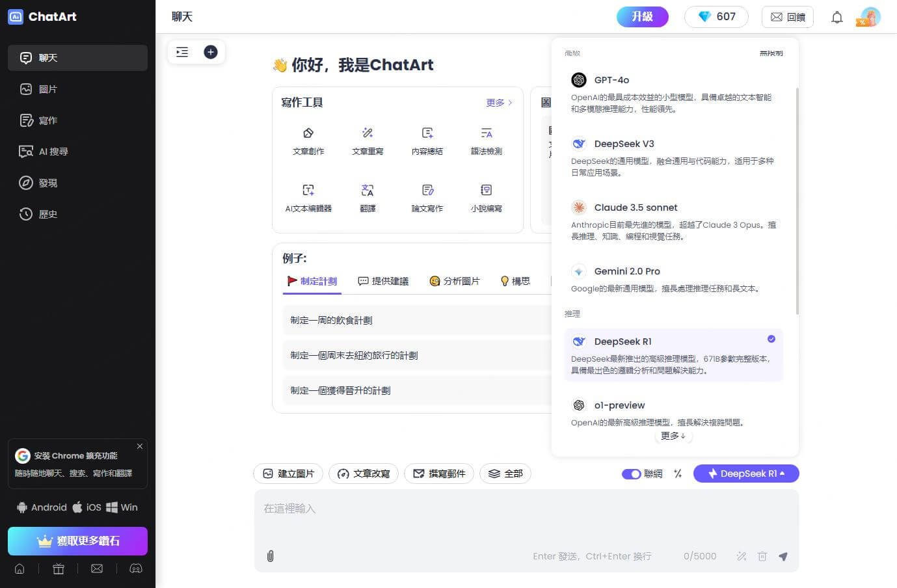
Task: Collapse the conversation list panel icon
Action: pyautogui.click(x=182, y=52)
